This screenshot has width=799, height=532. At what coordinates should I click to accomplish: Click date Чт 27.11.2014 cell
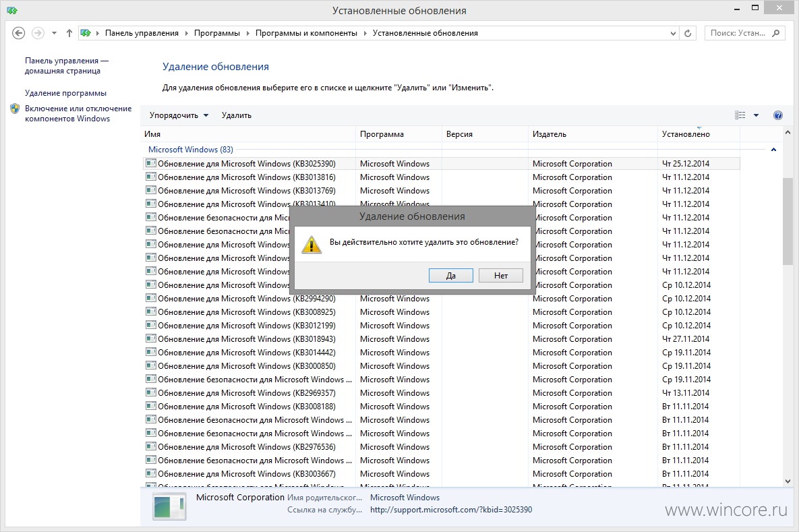pos(685,339)
